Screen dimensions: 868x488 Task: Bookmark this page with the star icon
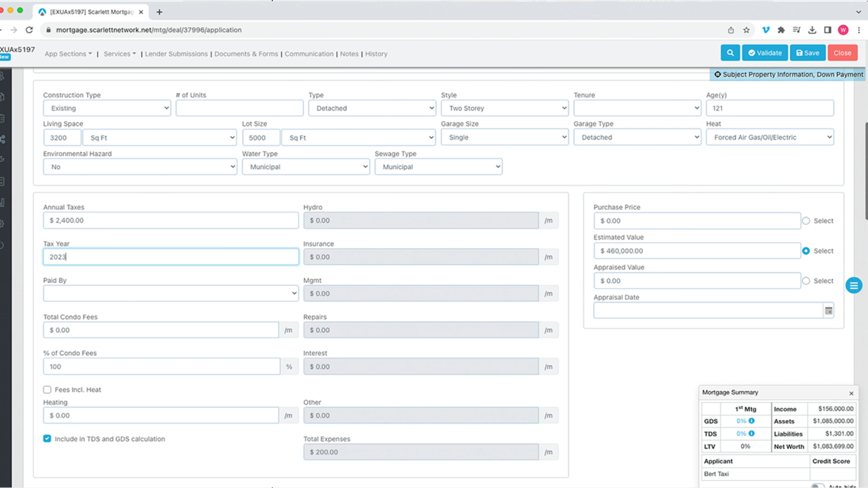(746, 30)
